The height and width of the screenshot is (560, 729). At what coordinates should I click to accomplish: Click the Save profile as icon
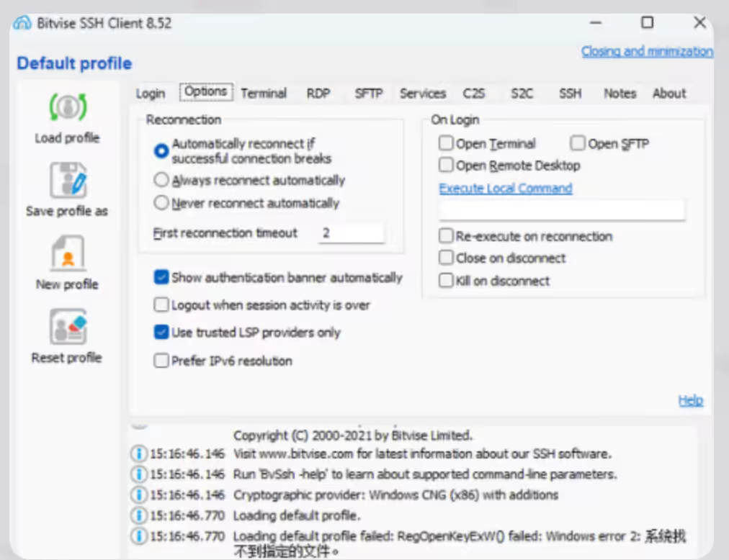tap(68, 180)
